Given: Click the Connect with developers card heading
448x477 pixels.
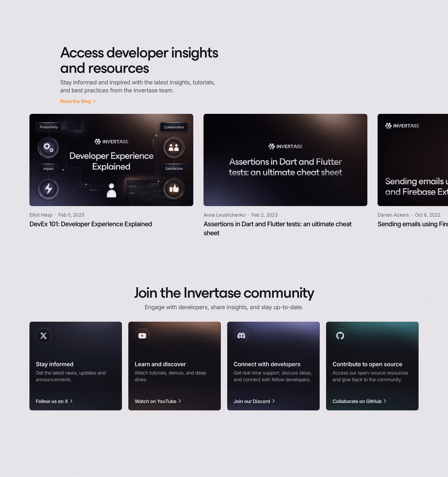Looking at the screenshot, I should 267,364.
